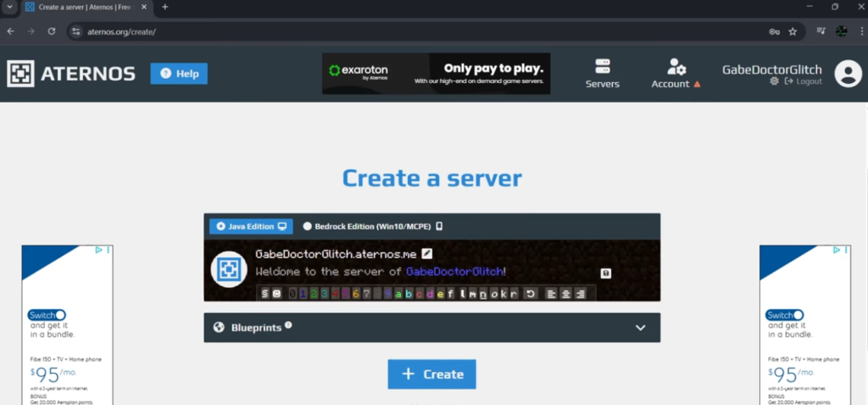Viewport: 868px width, 405px height.
Task: Apply underline format code 'n'
Action: pyautogui.click(x=483, y=294)
